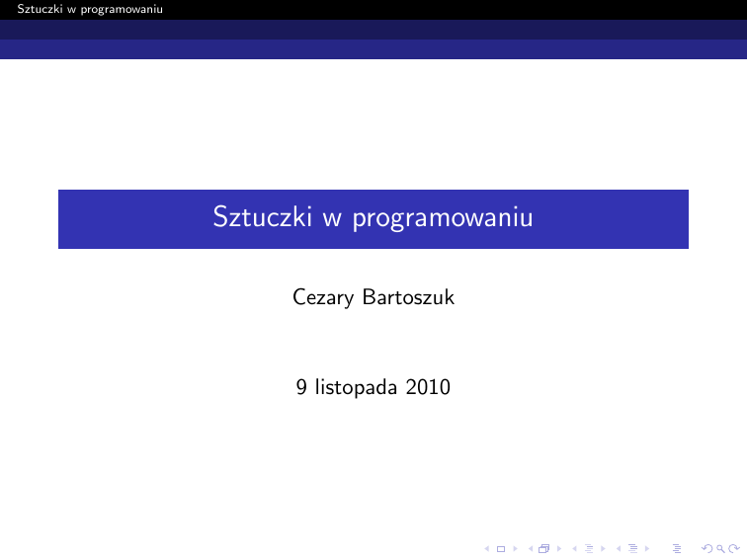747x560 pixels.
Task: Click the author name Cezary Bartoszuk
Action: coord(373,296)
